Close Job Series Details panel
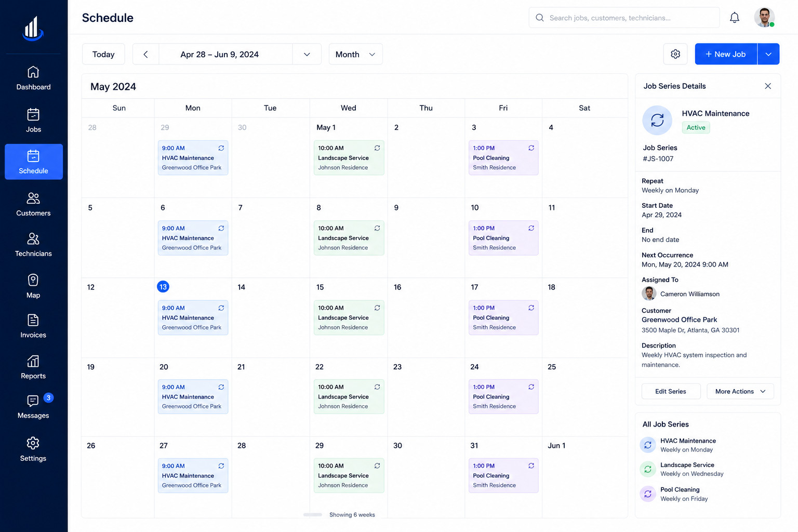The image size is (798, 532). (768, 86)
